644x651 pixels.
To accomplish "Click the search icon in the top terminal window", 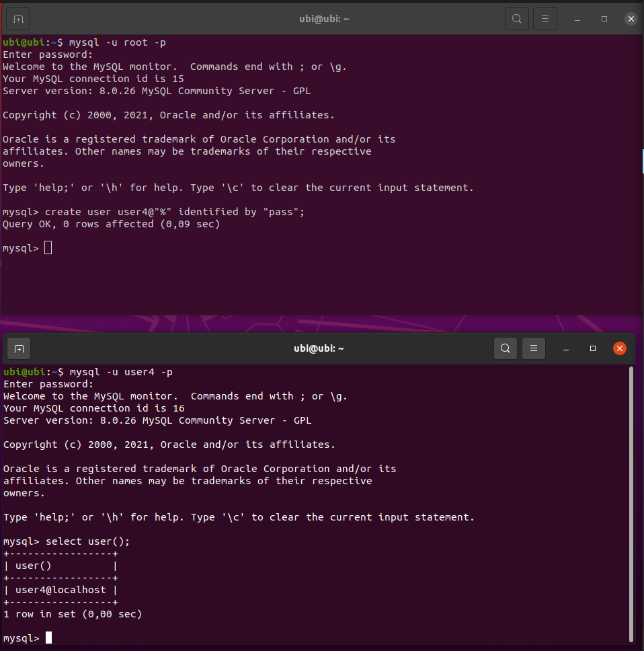I will pos(516,19).
